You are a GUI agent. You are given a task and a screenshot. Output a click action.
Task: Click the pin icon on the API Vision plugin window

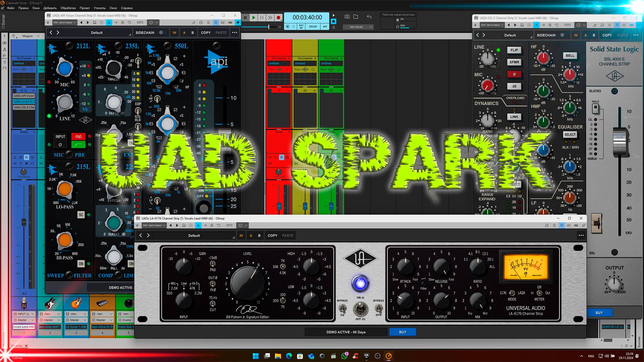(238, 23)
